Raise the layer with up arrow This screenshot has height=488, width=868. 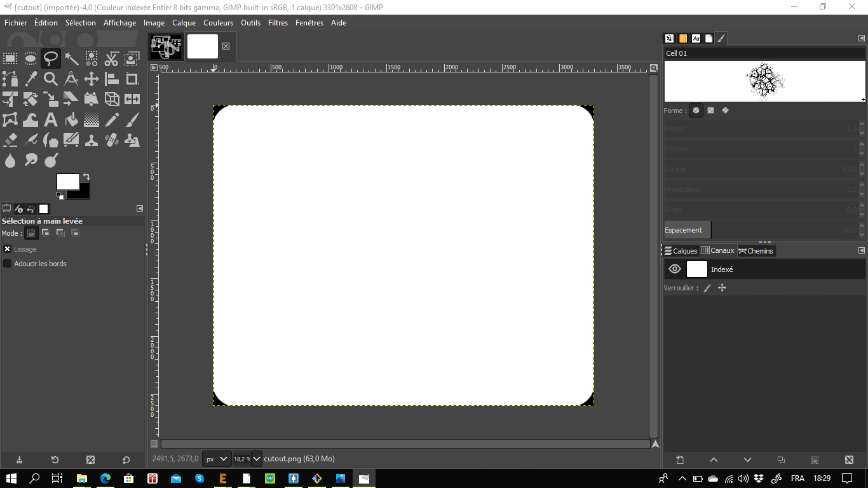coord(714,460)
